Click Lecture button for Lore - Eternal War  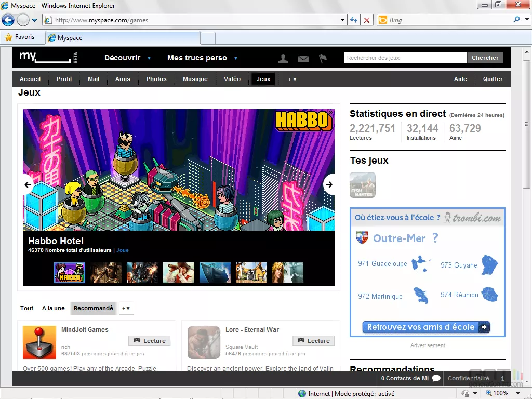coord(313,341)
